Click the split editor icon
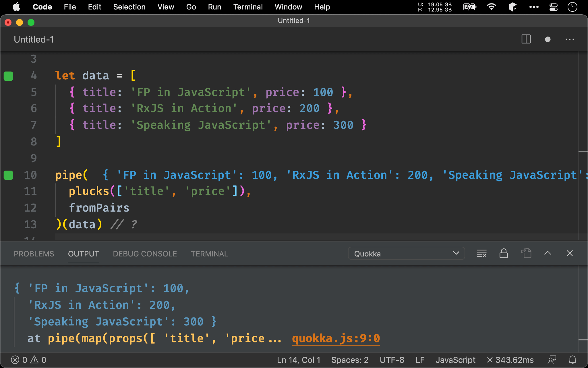588x368 pixels. pos(526,39)
